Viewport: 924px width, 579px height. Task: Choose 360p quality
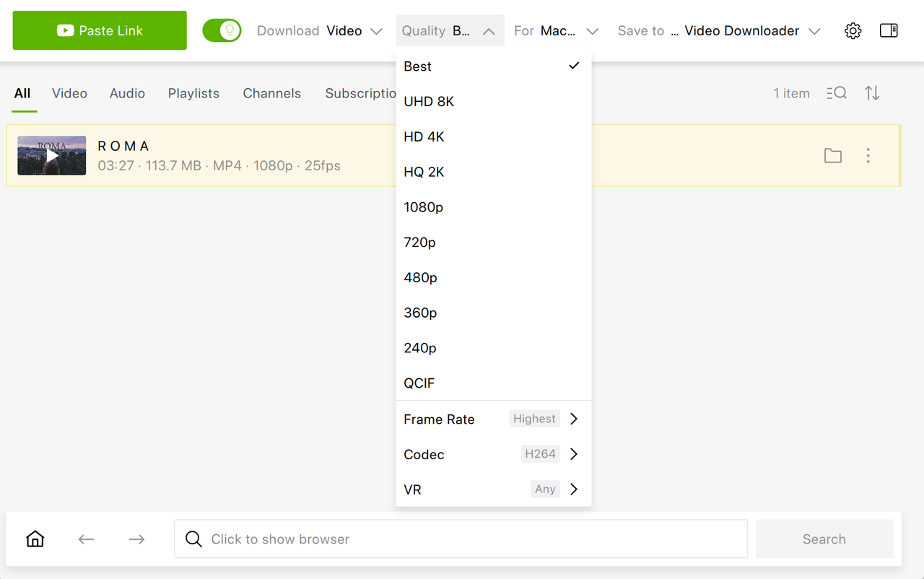494,313
